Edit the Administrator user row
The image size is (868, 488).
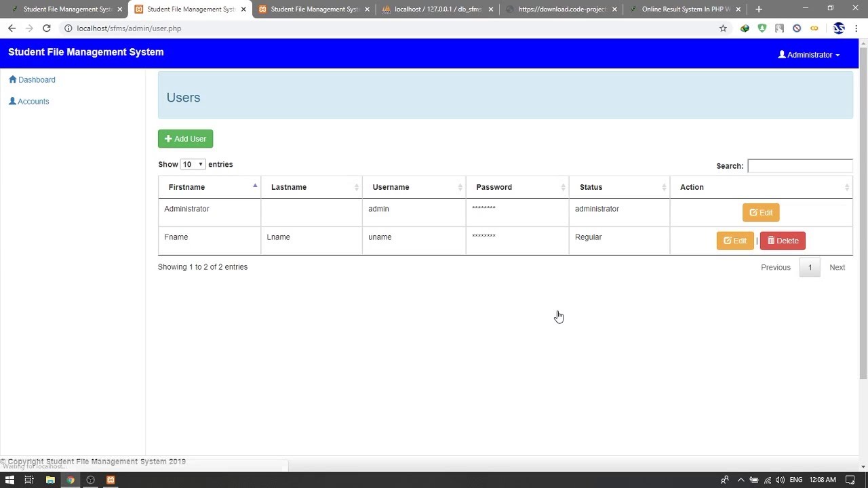[x=761, y=213]
